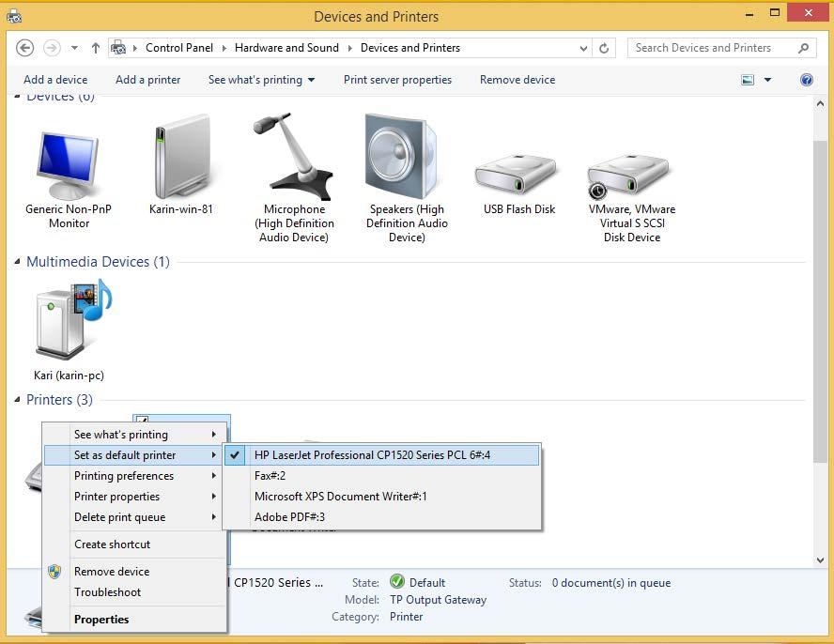The image size is (834, 644).
Task: Choose Delete print queue menu entry
Action: point(135,517)
